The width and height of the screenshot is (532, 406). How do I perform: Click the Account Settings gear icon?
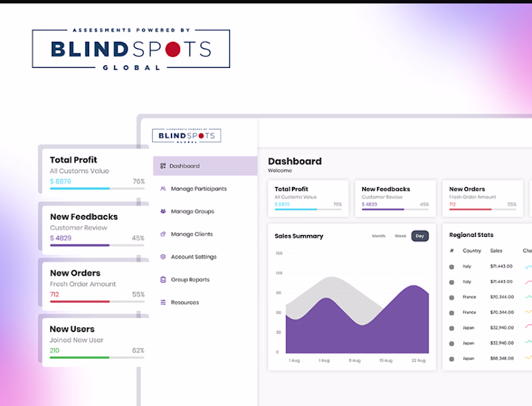pos(163,257)
